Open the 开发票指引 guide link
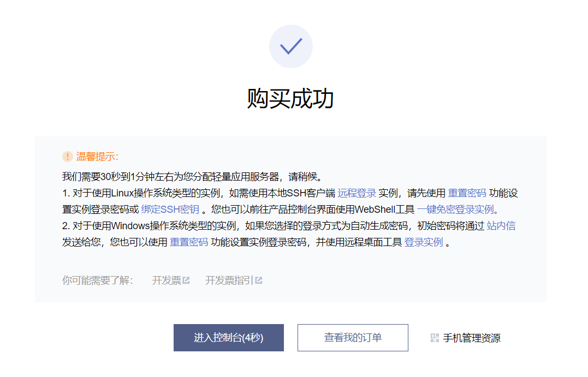 click(229, 280)
